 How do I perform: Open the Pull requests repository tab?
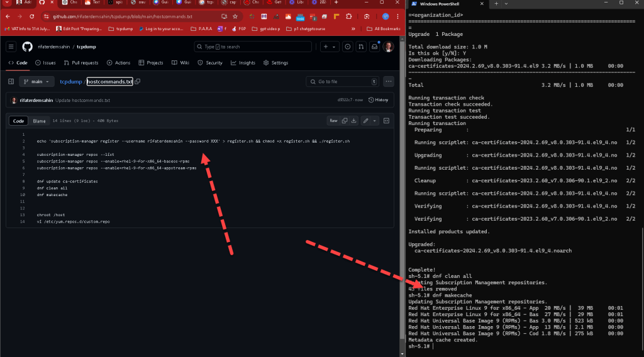pyautogui.click(x=81, y=63)
